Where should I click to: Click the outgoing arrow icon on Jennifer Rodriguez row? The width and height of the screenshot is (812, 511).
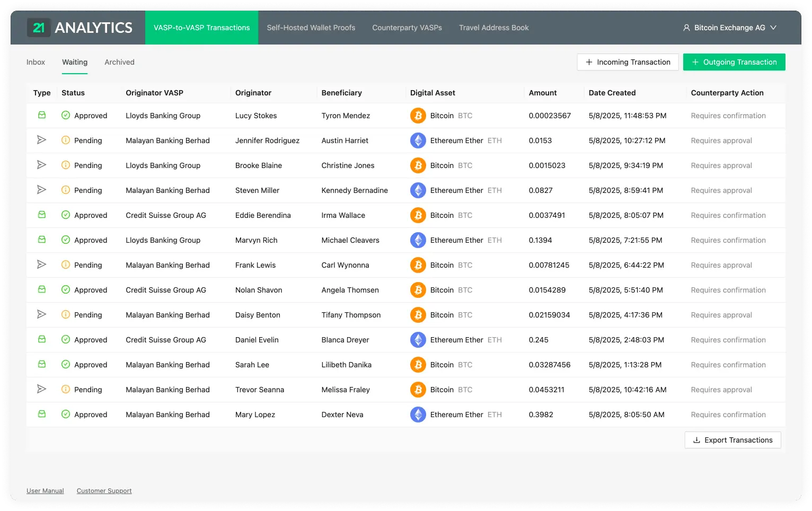[42, 140]
